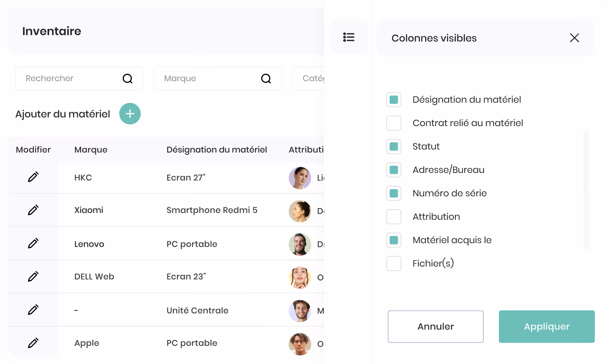Click the Inventaire page title
The height and width of the screenshot is (364, 613).
(x=52, y=31)
